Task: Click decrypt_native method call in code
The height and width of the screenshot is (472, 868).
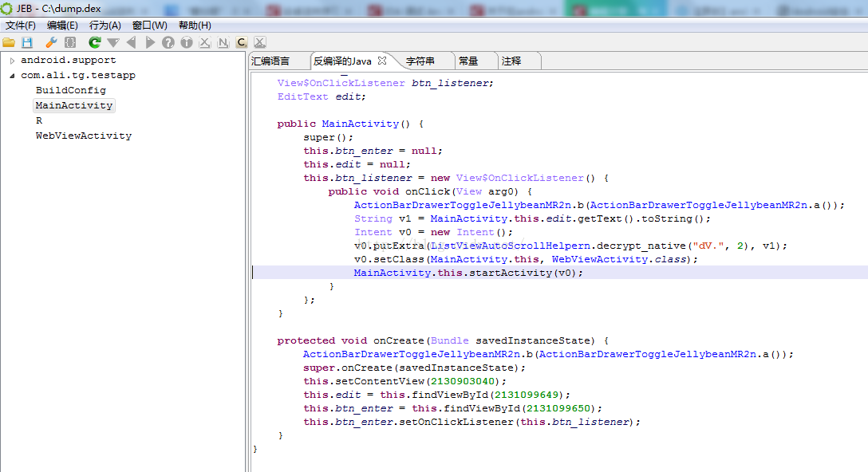Action: [641, 246]
